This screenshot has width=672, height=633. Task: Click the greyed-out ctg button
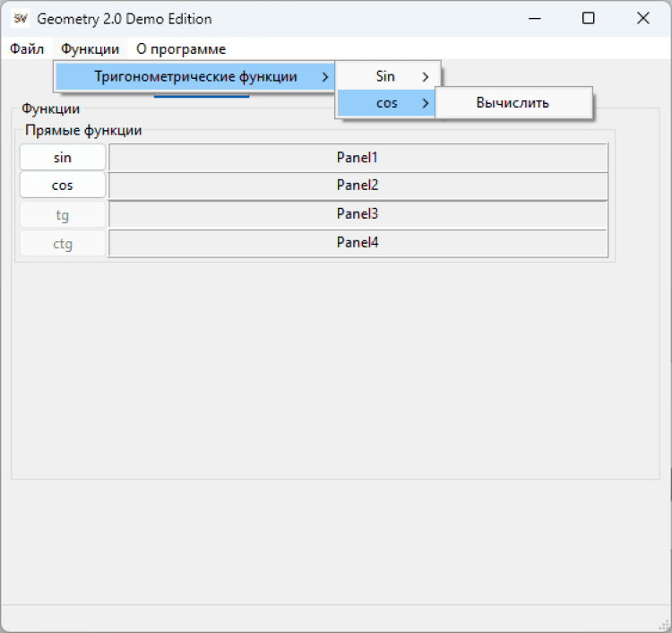pyautogui.click(x=63, y=244)
